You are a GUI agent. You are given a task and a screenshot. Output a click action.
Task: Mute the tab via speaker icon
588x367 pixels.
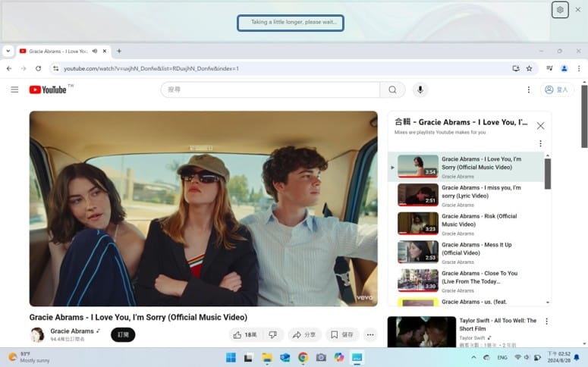click(x=95, y=51)
